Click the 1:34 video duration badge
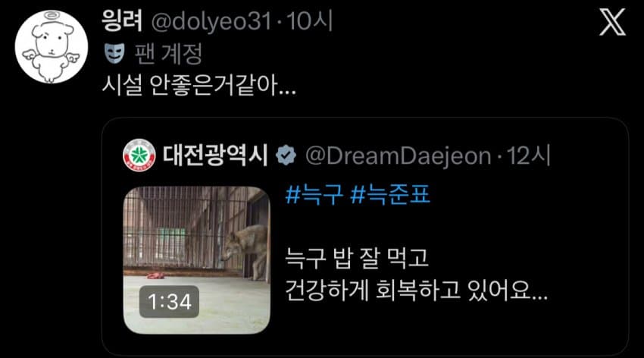644x358 pixels. pos(169,302)
